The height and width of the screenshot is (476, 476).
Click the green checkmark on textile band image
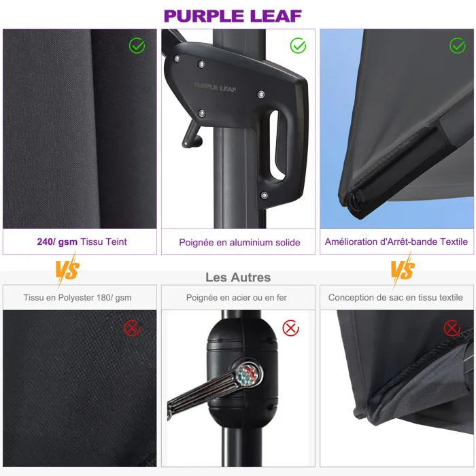pyautogui.click(x=458, y=46)
